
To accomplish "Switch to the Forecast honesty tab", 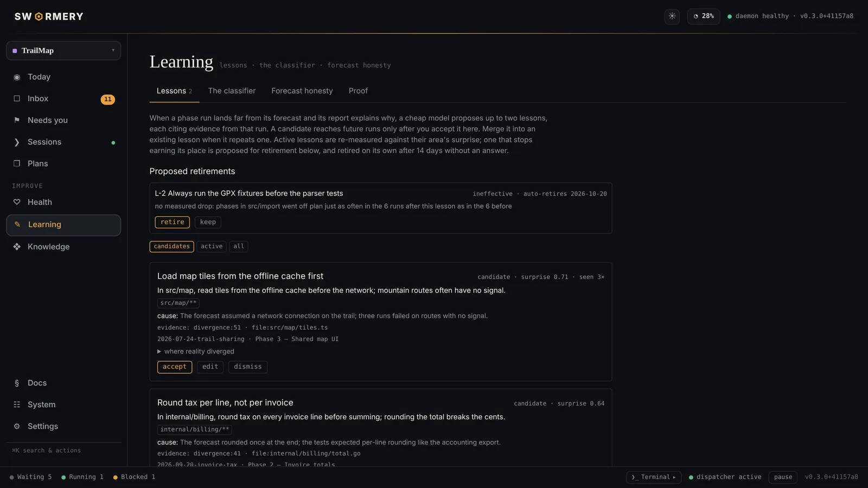I will (x=302, y=91).
